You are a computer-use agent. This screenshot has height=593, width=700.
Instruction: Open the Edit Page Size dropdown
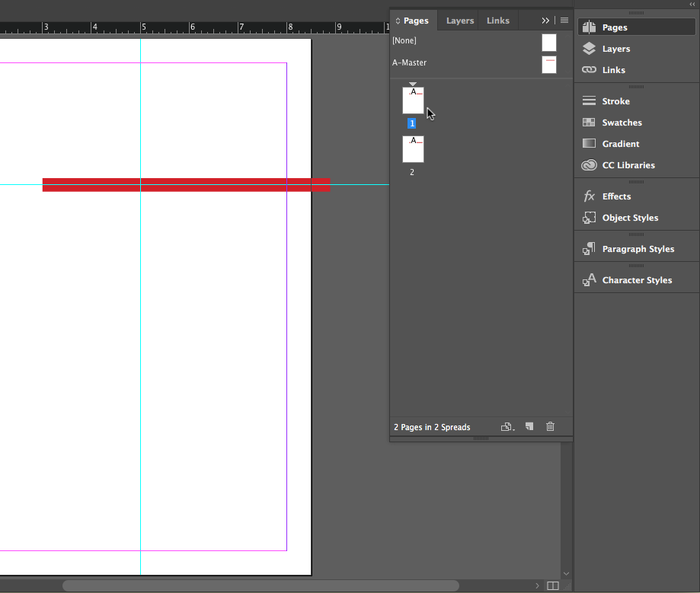pyautogui.click(x=507, y=427)
